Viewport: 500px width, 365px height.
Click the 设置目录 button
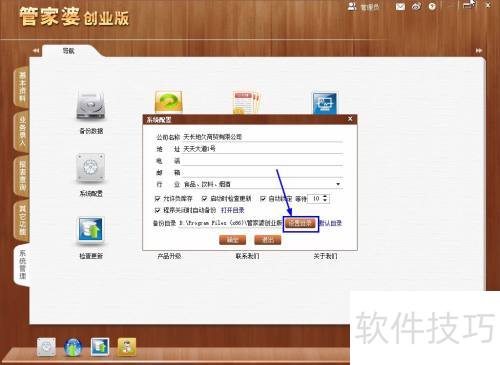300,223
